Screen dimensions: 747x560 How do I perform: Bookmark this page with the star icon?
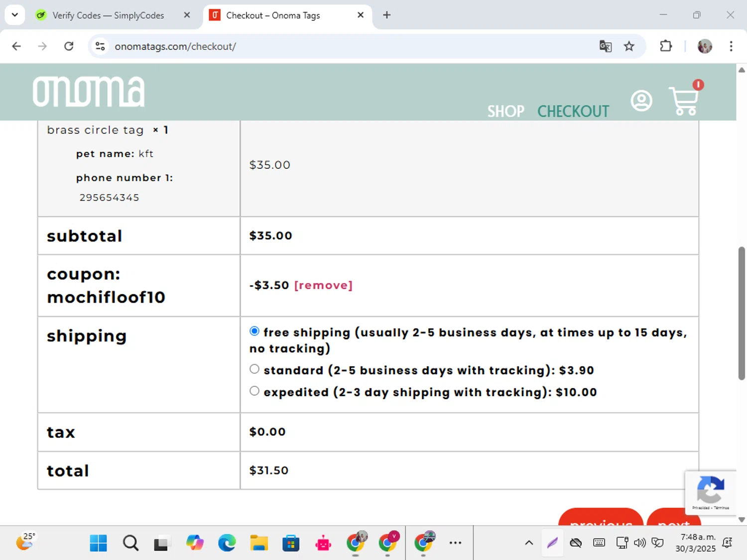629,46
